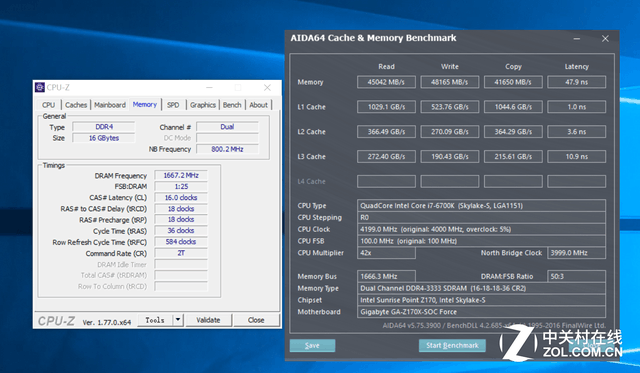Click L2 Cache Read 366.49 GB/s cell

(386, 132)
